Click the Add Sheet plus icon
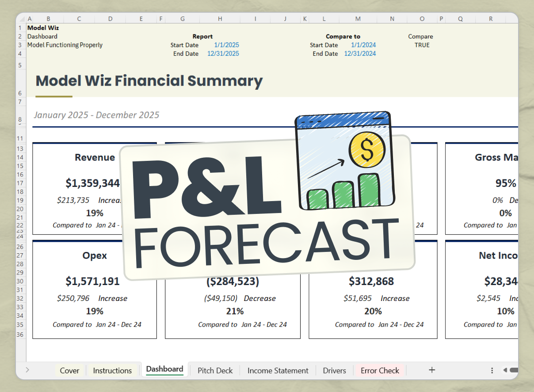534x392 pixels. click(x=432, y=370)
